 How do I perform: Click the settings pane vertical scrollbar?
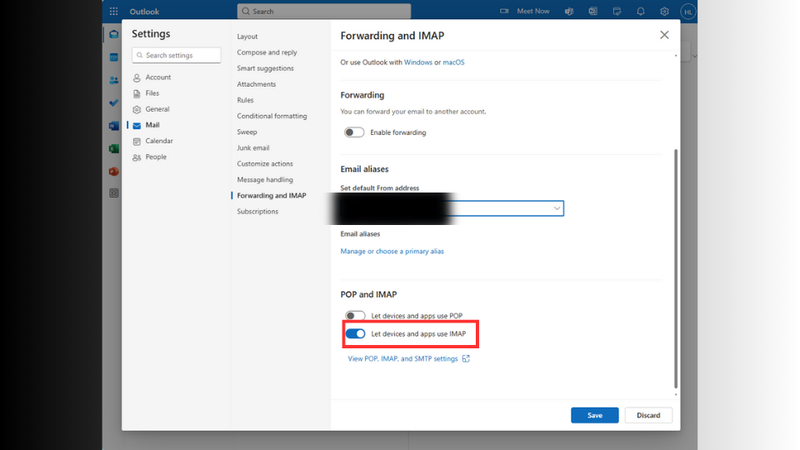pyautogui.click(x=676, y=268)
